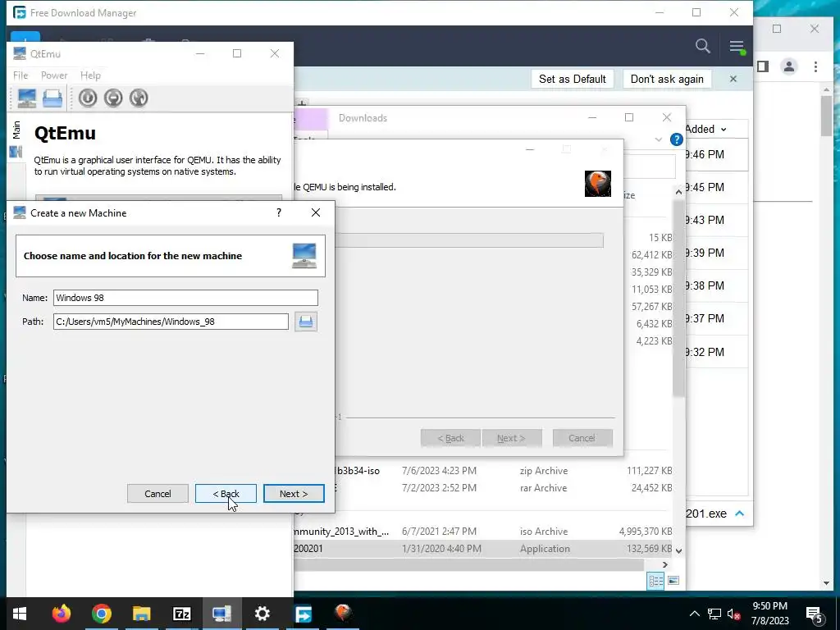Open Google Chrome from the taskbar
The height and width of the screenshot is (630, 840).
pos(101,614)
